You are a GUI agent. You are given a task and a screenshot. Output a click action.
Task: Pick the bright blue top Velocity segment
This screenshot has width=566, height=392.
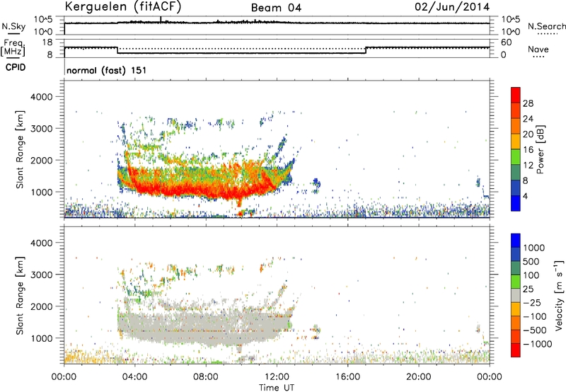tap(516, 241)
